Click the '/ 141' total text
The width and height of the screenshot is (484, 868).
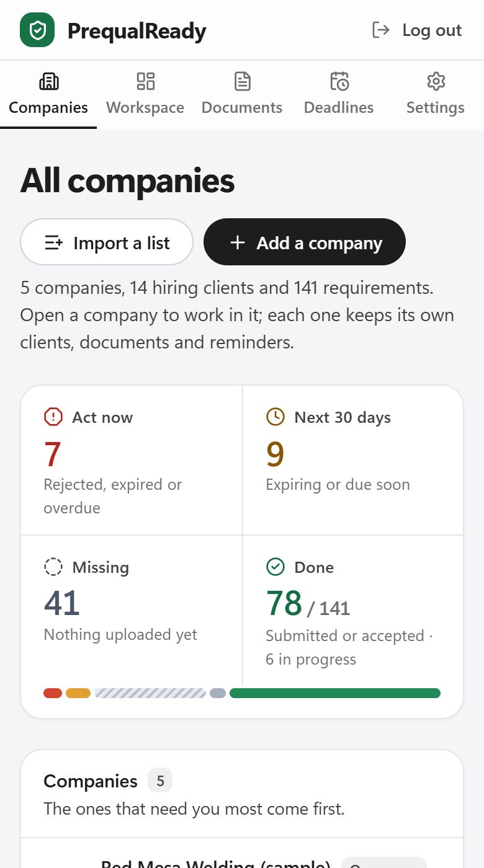329,608
